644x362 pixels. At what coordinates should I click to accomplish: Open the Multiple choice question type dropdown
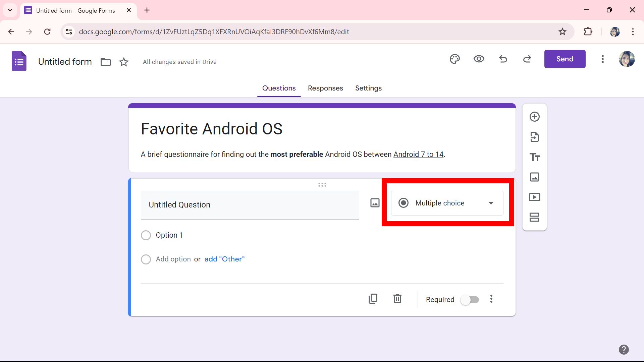pos(446,203)
